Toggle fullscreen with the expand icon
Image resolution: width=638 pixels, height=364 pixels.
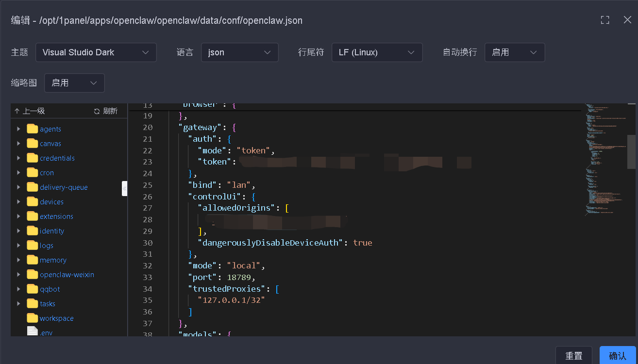(604, 20)
